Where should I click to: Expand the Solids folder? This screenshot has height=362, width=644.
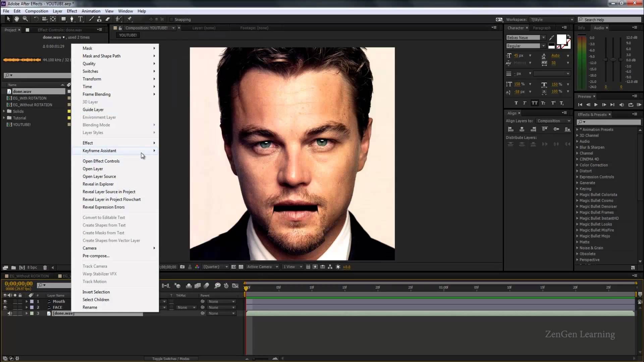[x=4, y=111]
